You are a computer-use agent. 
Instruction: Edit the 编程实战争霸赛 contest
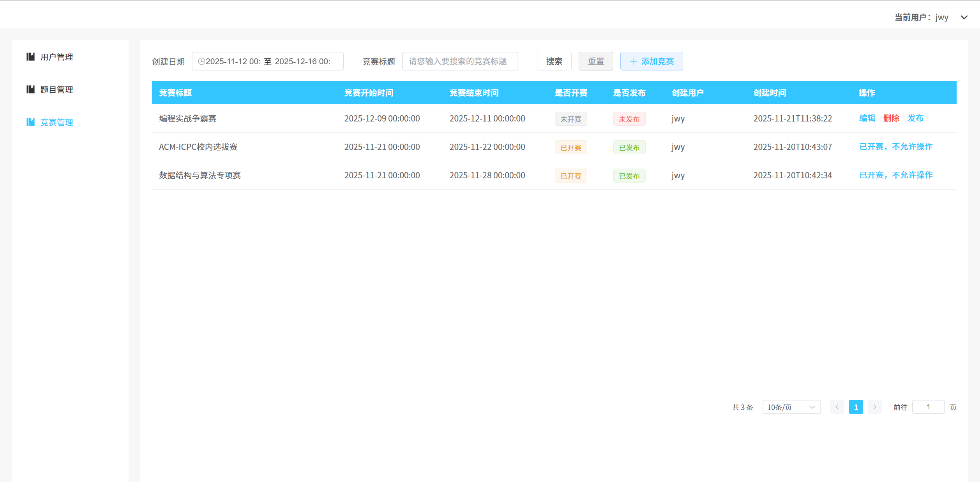tap(867, 118)
